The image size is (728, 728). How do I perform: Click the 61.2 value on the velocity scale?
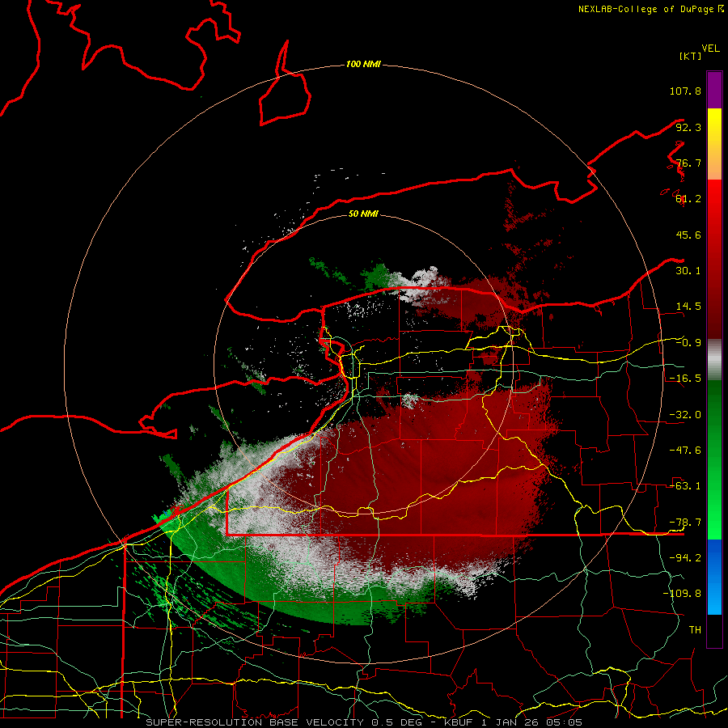(688, 199)
